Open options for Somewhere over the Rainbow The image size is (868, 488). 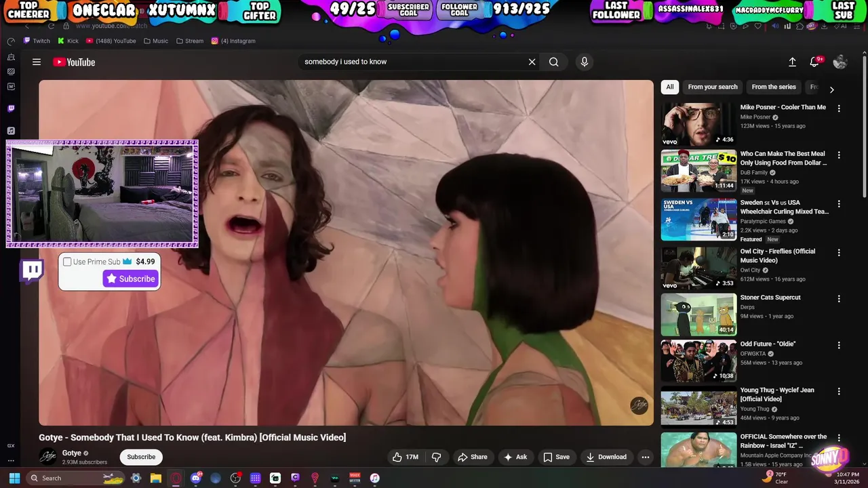pos(839,438)
